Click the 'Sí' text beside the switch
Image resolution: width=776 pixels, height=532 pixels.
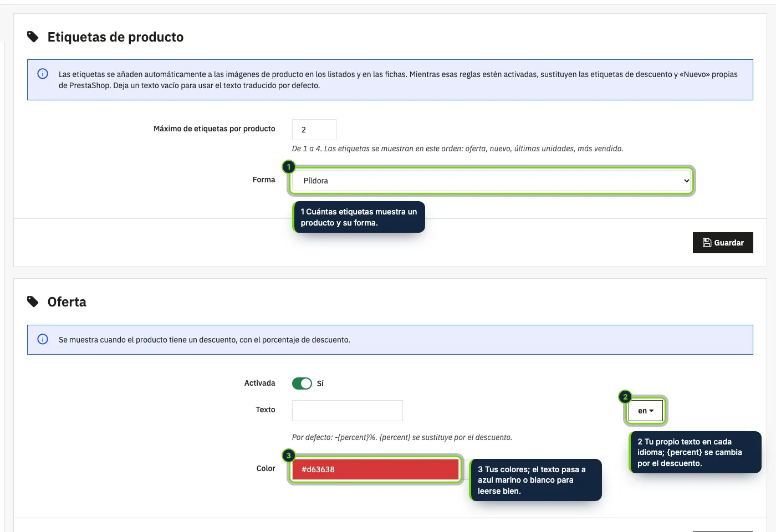pos(320,383)
